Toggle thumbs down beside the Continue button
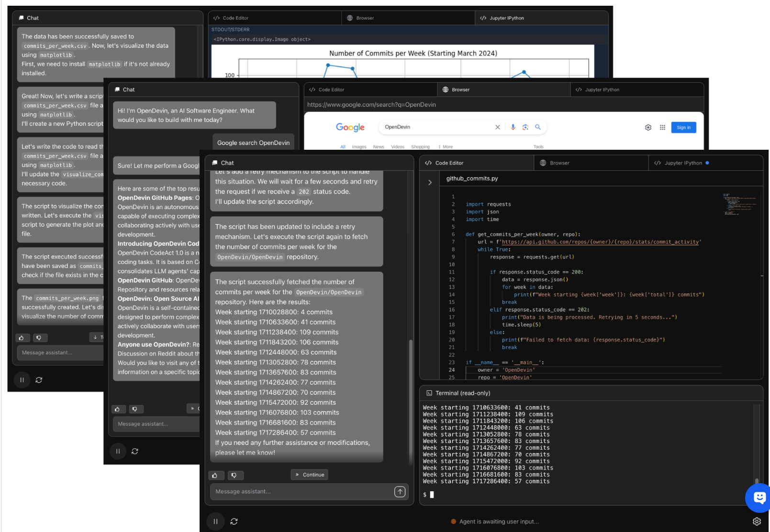The width and height of the screenshot is (770, 532). [234, 476]
